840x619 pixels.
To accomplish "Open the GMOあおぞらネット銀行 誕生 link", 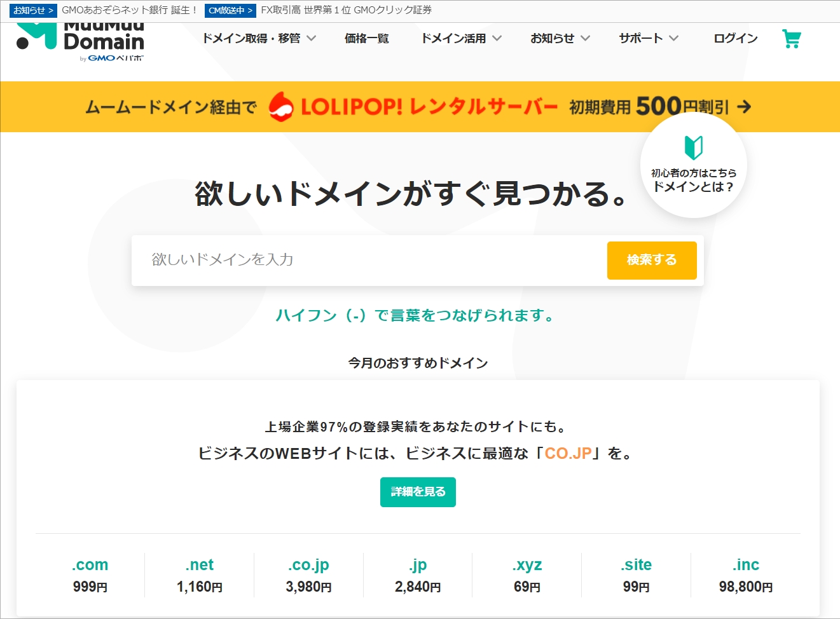I will [130, 10].
